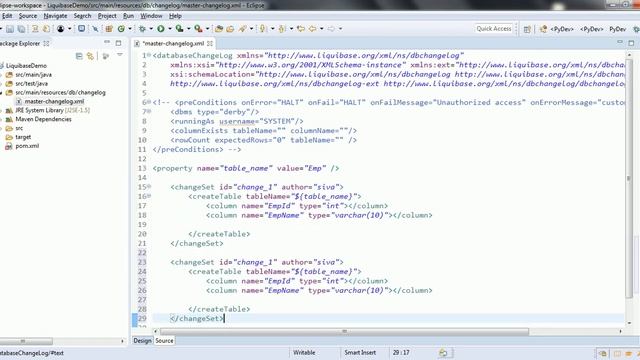
Task: Select the src/main/java folder
Action: 33,75
